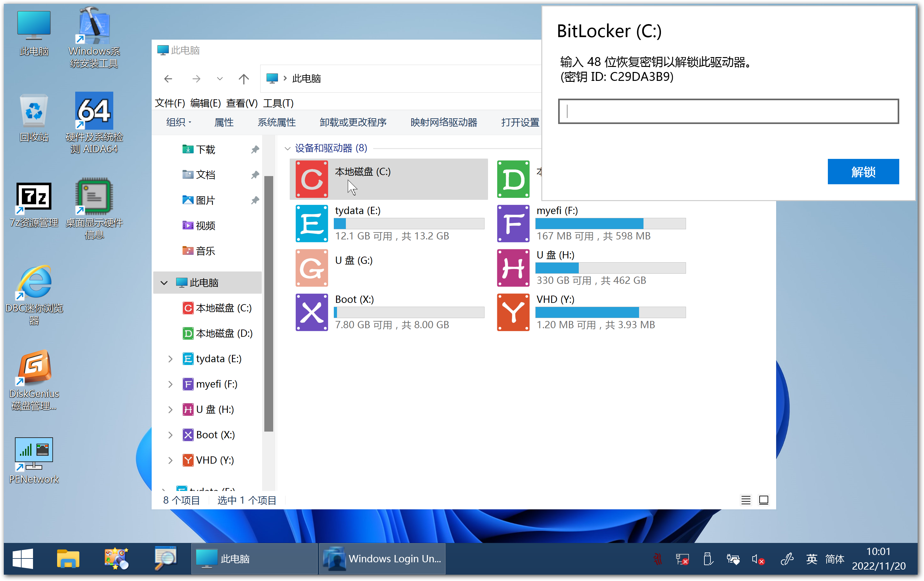Open the taskbar search magnifier tool

[x=165, y=559]
